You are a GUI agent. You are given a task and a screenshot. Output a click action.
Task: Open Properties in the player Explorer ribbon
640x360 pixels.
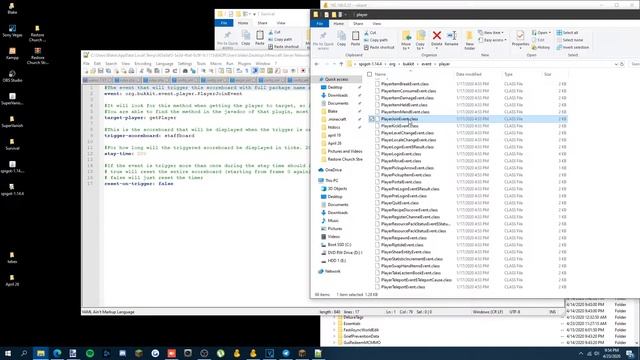pyautogui.click(x=520, y=40)
